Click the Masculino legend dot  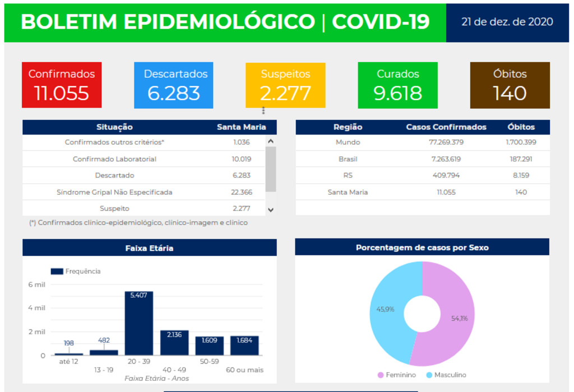429,375
